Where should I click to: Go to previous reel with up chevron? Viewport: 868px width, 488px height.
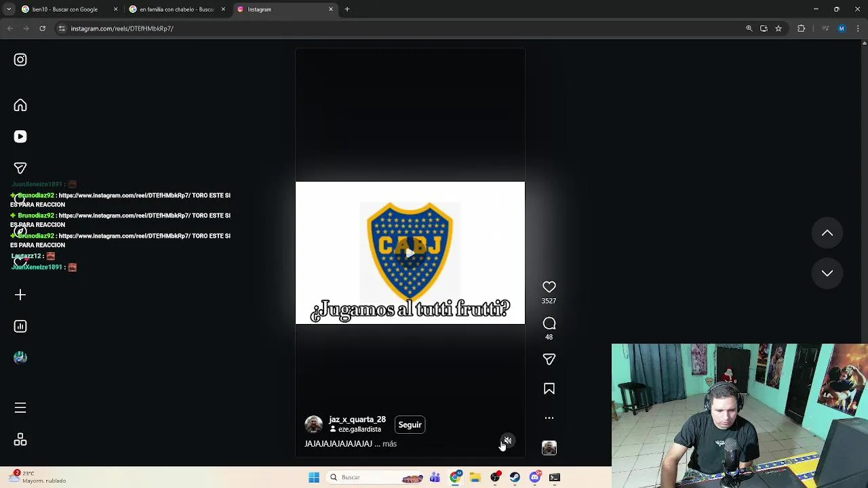click(827, 232)
